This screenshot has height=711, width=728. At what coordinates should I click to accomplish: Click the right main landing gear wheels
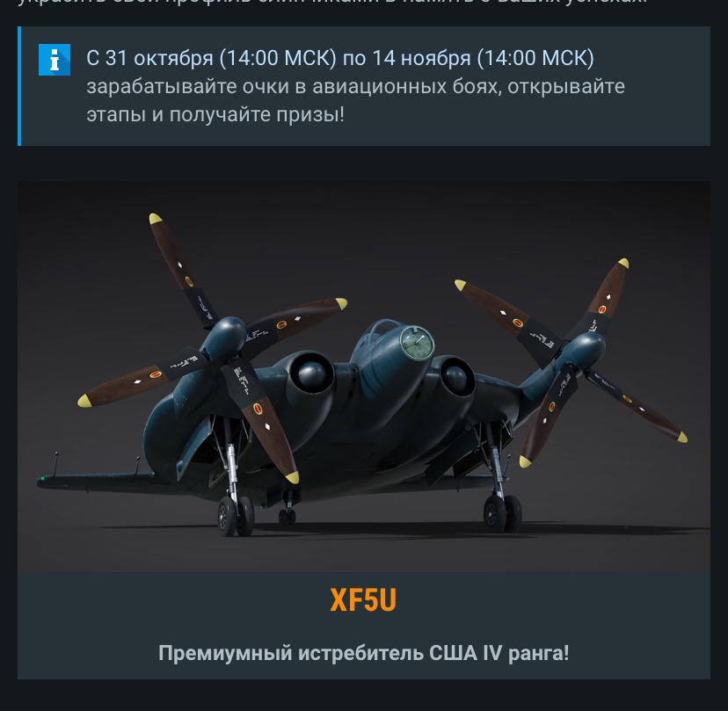503,513
